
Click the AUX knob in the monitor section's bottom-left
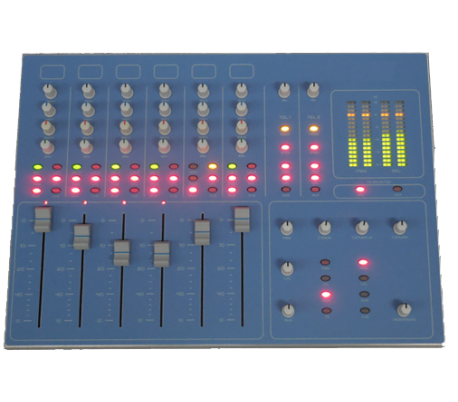point(288,310)
